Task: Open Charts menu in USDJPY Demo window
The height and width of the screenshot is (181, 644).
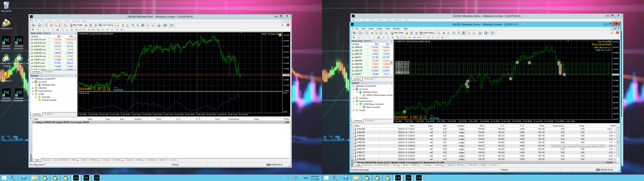Action: [x=379, y=29]
